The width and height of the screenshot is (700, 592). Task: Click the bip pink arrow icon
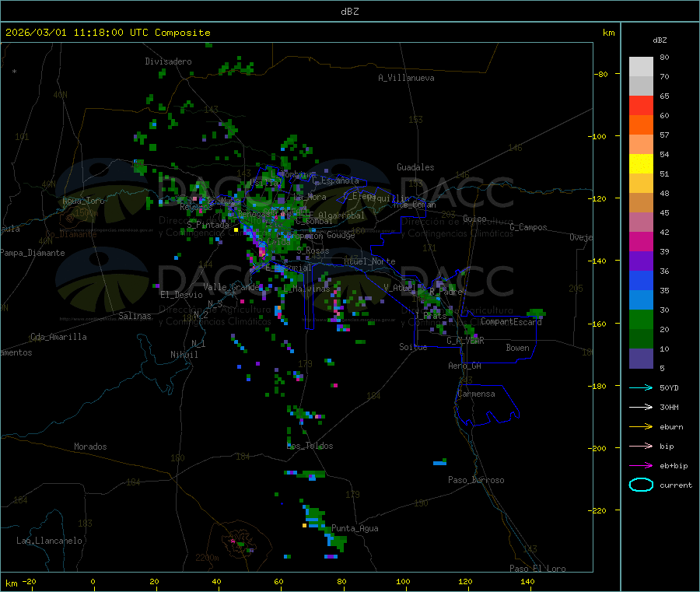point(641,446)
